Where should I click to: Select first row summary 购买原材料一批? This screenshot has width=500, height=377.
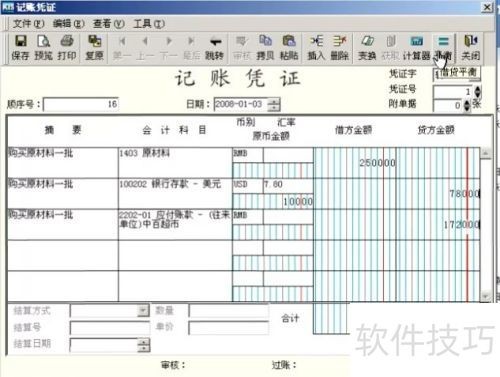(63, 163)
